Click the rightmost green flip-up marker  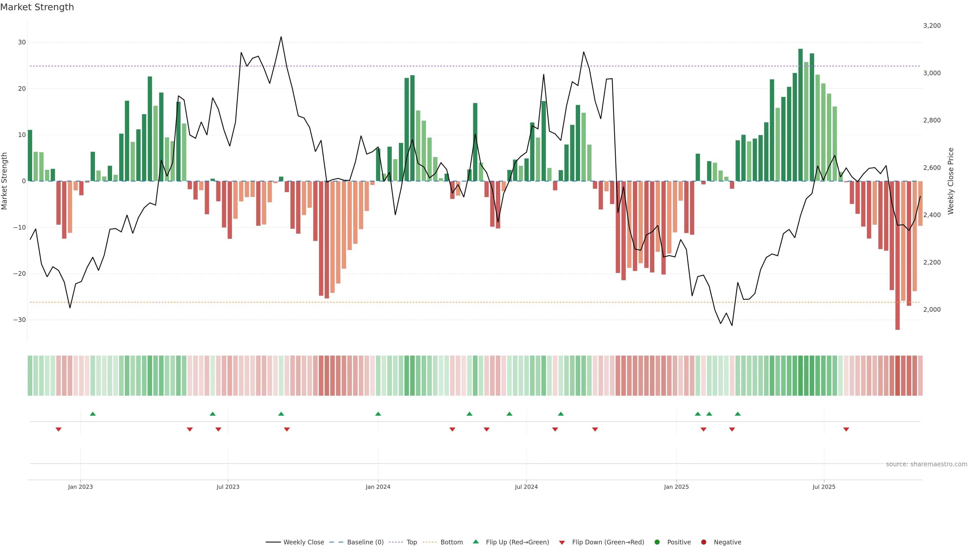[738, 414]
